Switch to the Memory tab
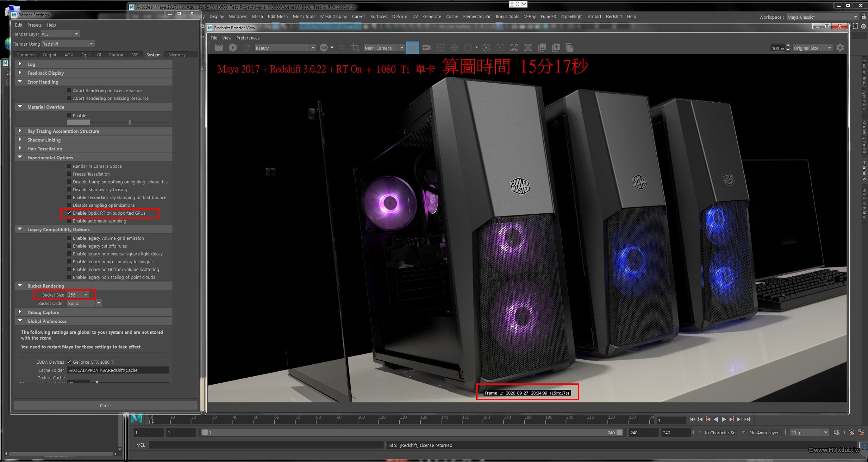The width and height of the screenshot is (868, 462). [x=177, y=55]
